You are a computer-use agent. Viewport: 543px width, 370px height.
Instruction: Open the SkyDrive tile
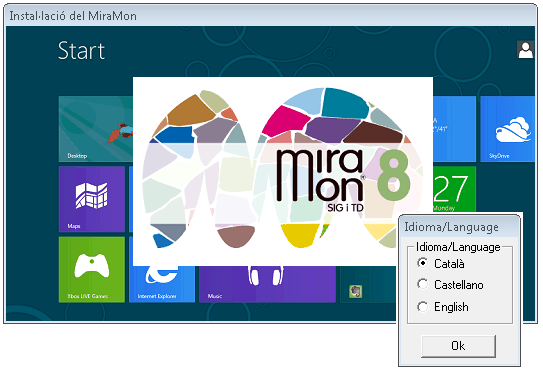pos(507,129)
